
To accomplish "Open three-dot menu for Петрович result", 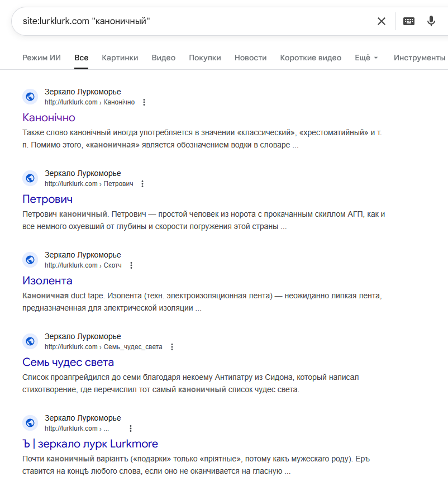I will click(x=142, y=184).
